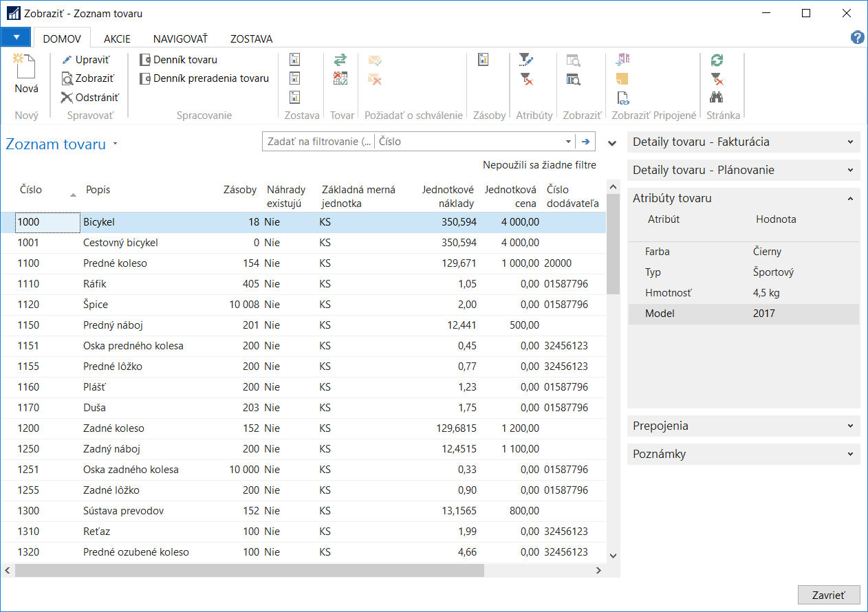
Task: Click the blue chart view icon in Zobraziť group
Action: 573,79
